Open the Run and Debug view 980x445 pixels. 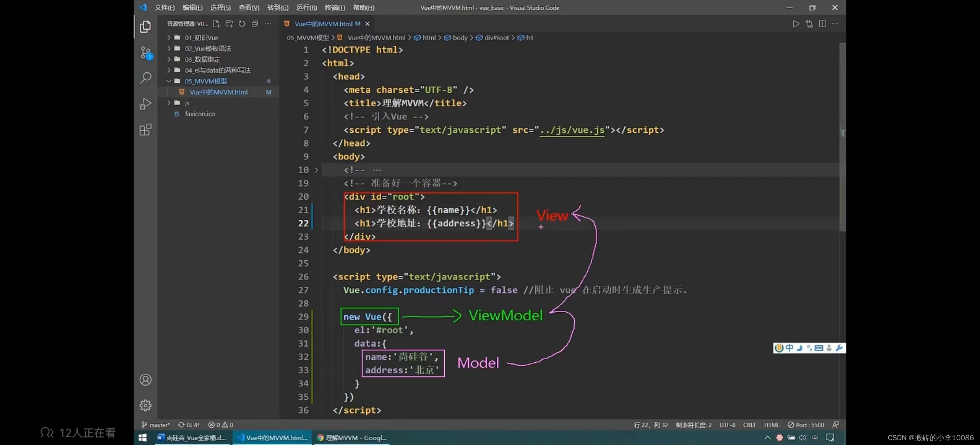(146, 103)
